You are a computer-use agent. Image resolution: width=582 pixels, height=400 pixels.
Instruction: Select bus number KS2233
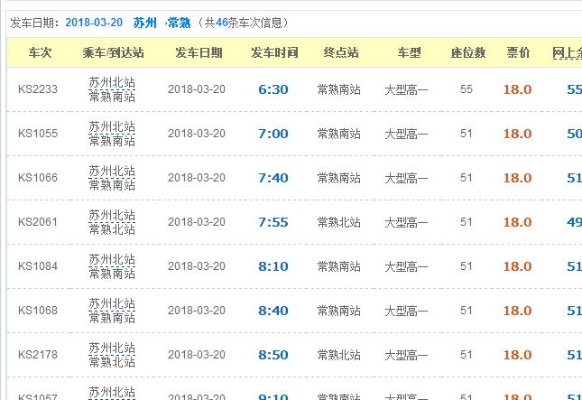[38, 89]
